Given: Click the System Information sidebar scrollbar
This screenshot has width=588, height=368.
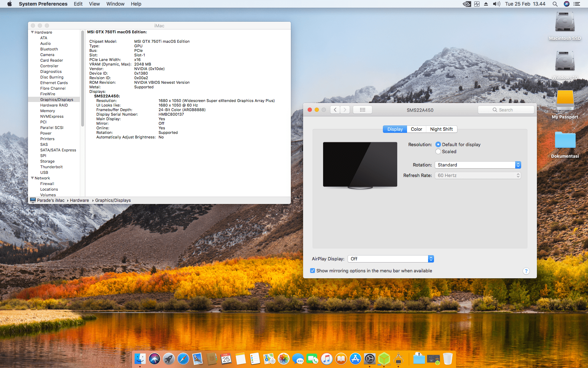Looking at the screenshot, I should [x=83, y=79].
